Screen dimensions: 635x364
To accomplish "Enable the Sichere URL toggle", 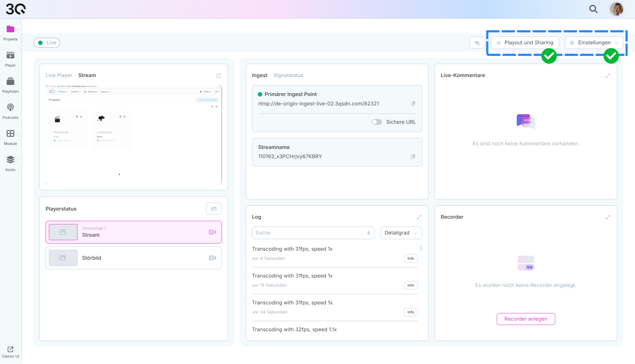I will coord(376,122).
